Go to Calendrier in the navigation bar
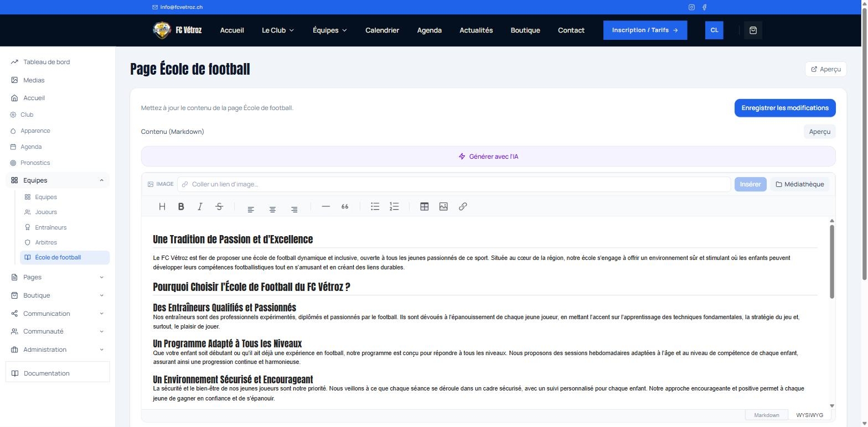The width and height of the screenshot is (868, 427). coord(382,30)
